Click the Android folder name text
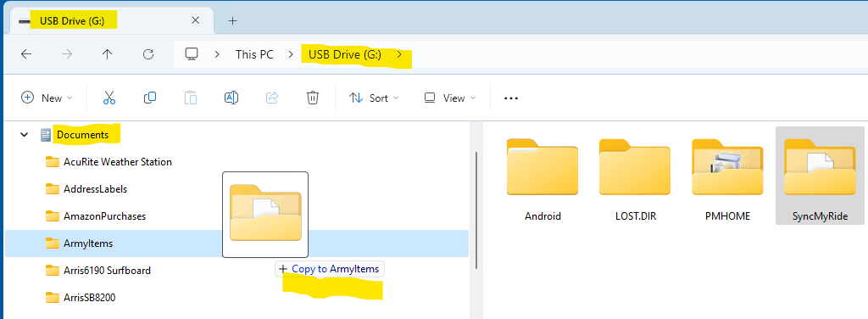 pyautogui.click(x=543, y=216)
